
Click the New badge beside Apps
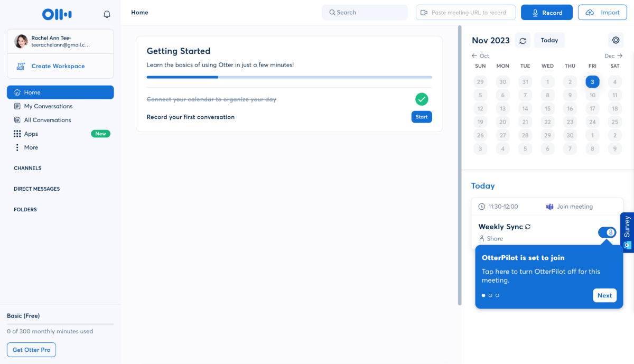pos(100,134)
